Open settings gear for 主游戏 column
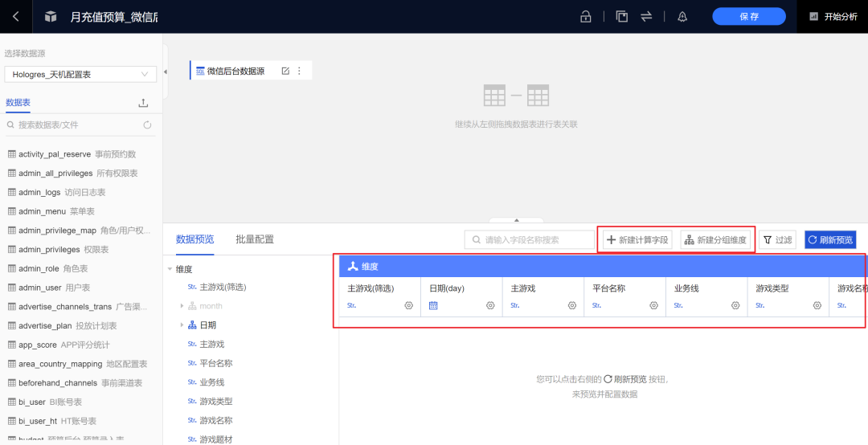 tap(572, 305)
